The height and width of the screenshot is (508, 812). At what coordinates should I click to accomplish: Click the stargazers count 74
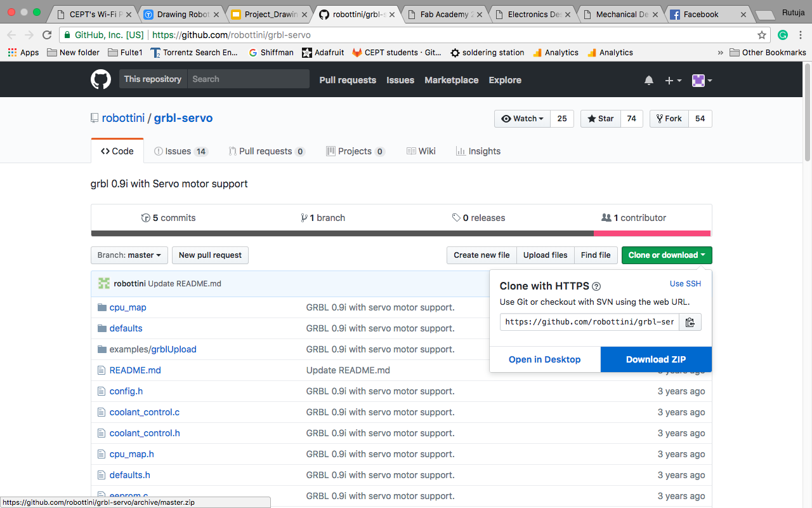(x=631, y=119)
